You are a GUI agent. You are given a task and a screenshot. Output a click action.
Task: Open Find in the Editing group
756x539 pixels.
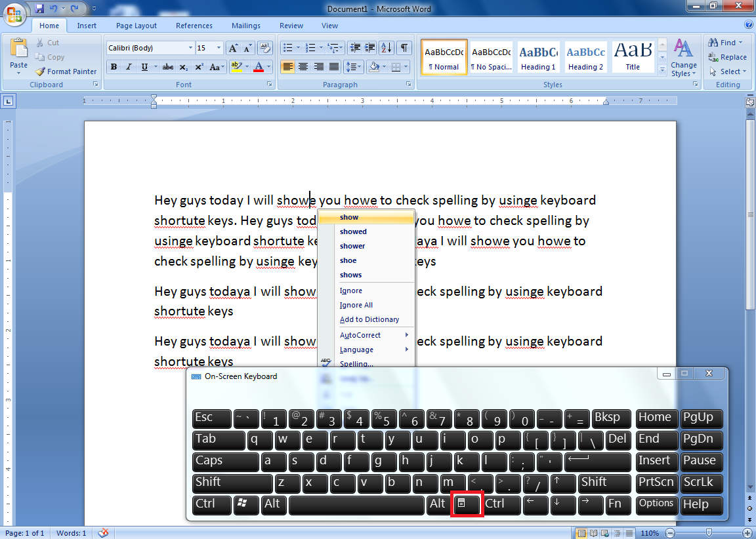723,42
